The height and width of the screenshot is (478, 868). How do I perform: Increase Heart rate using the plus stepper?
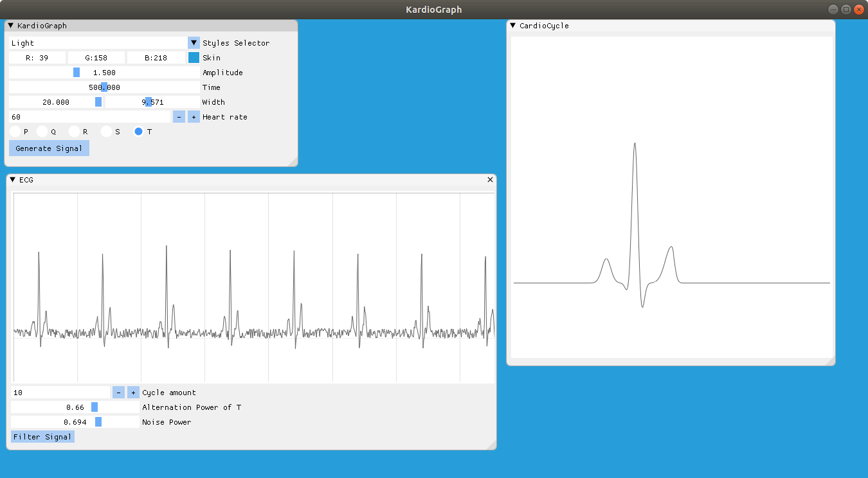coord(193,116)
